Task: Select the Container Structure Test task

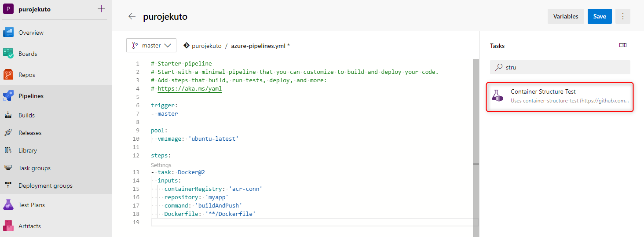Action: pyautogui.click(x=560, y=96)
